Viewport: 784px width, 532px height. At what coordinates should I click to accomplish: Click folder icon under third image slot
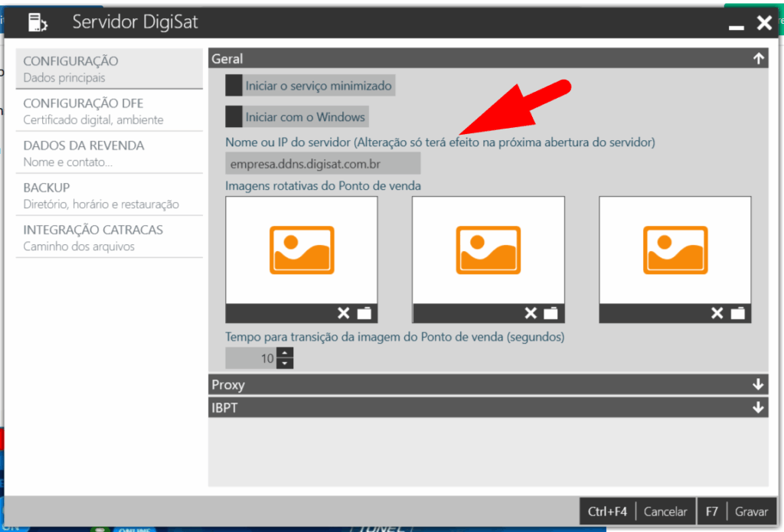(x=738, y=312)
